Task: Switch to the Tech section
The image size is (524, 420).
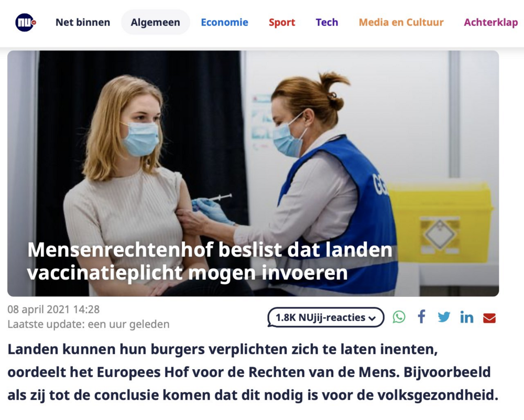Action: [327, 23]
